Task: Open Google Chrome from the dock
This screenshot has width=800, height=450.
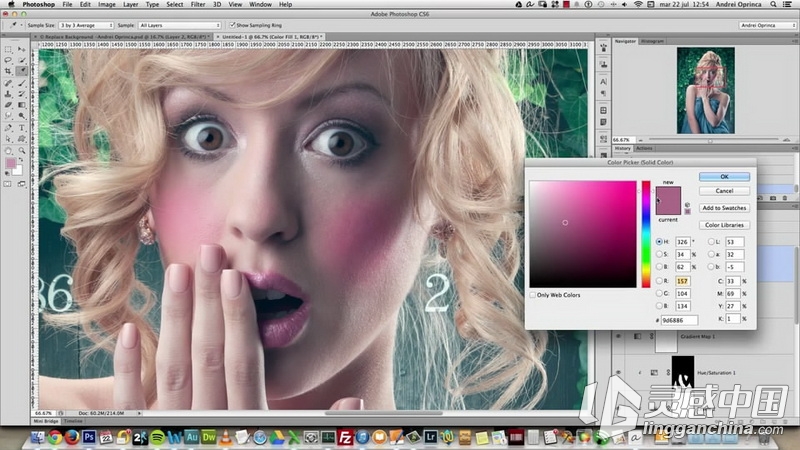Action: click(55, 437)
